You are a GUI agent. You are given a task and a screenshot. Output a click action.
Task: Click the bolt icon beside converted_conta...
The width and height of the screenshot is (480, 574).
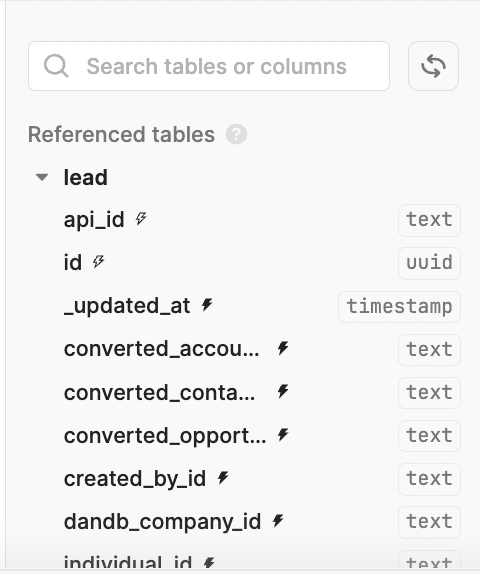(x=283, y=391)
